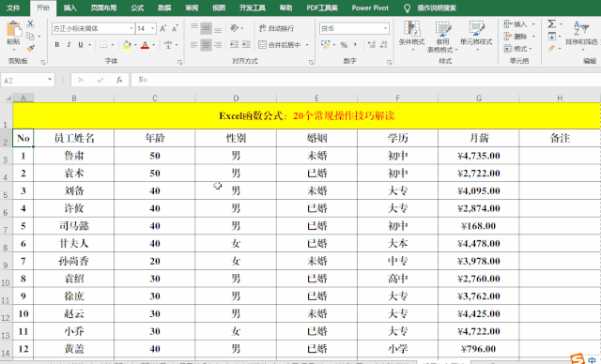Toggle right text alignment
Viewport: 601px width, 364px height.
218,45
